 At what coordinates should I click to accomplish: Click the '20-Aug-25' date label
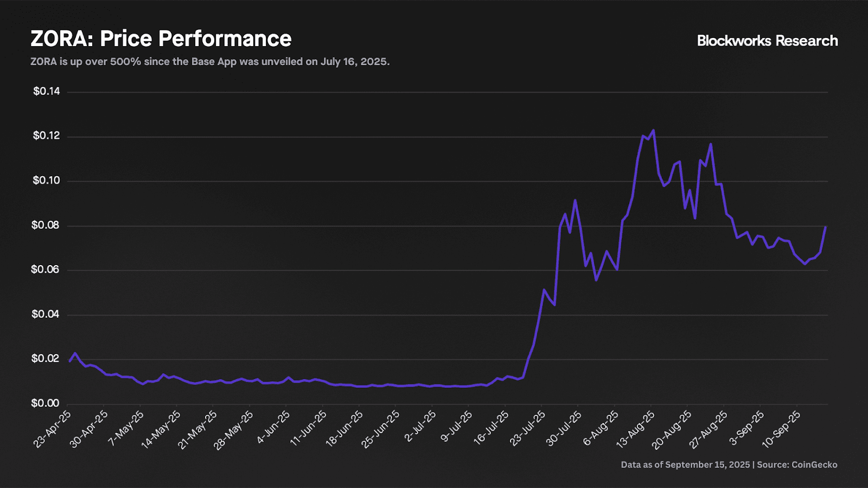(x=672, y=429)
